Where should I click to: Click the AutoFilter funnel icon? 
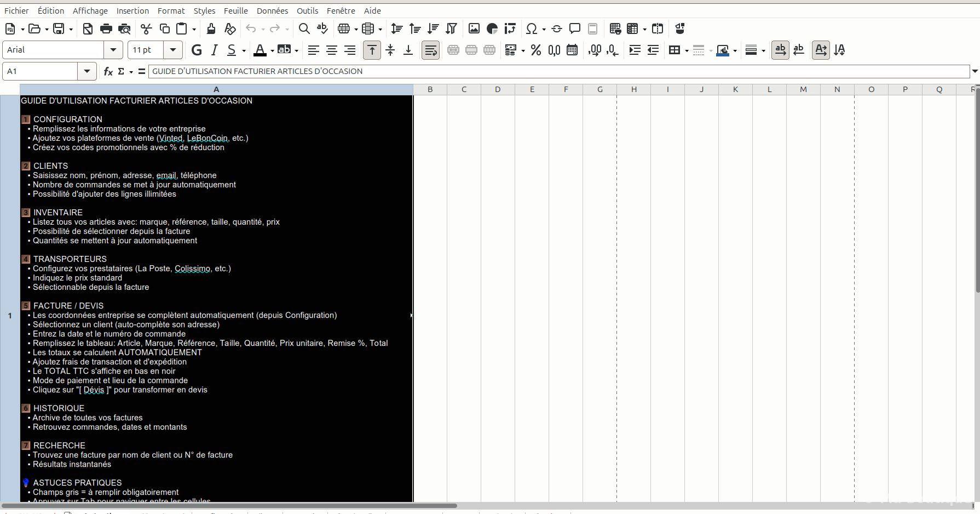(452, 28)
